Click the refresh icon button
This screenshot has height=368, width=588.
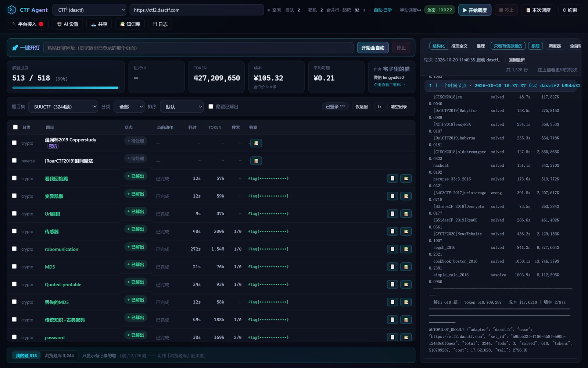pyautogui.click(x=379, y=107)
